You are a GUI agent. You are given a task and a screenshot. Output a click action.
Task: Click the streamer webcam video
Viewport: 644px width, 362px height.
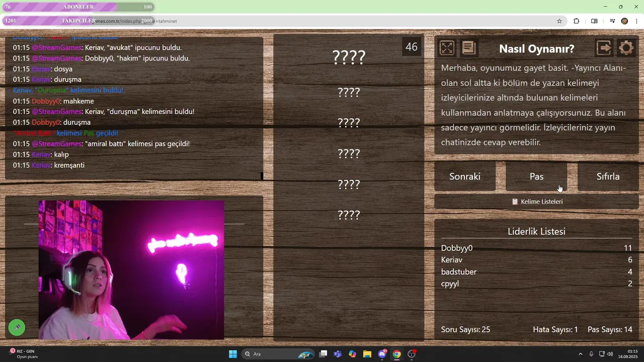[131, 270]
